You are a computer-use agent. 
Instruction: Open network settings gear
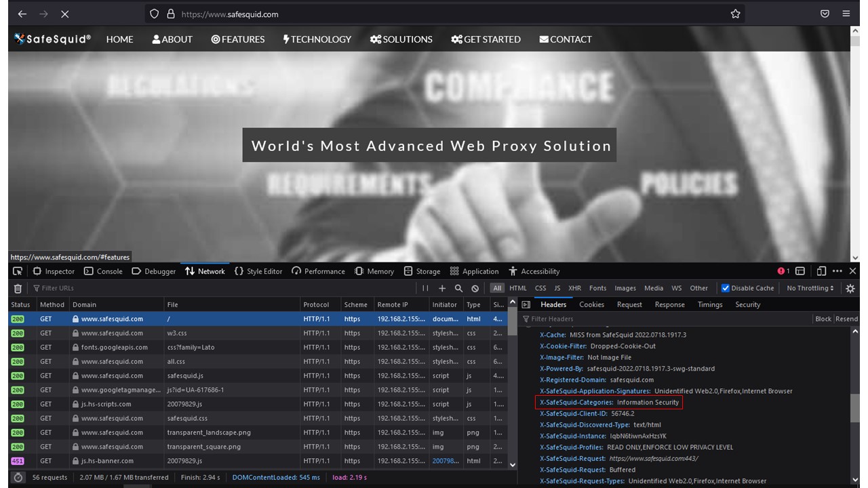(x=850, y=288)
